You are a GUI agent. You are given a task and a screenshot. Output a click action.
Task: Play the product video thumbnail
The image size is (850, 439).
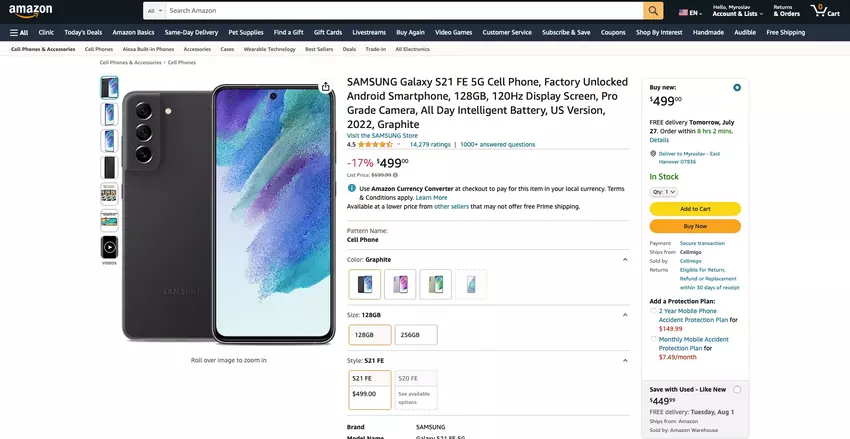pyautogui.click(x=109, y=246)
